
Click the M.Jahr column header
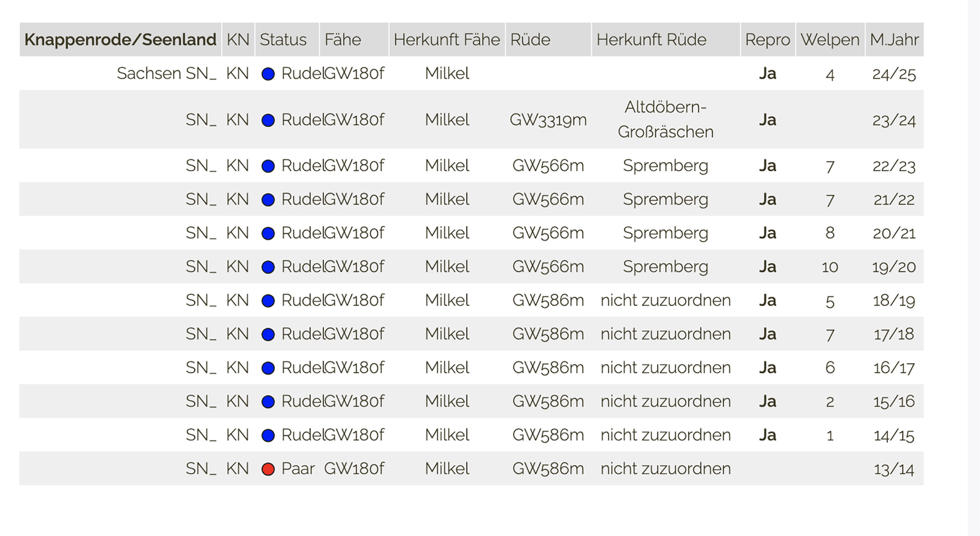click(894, 39)
